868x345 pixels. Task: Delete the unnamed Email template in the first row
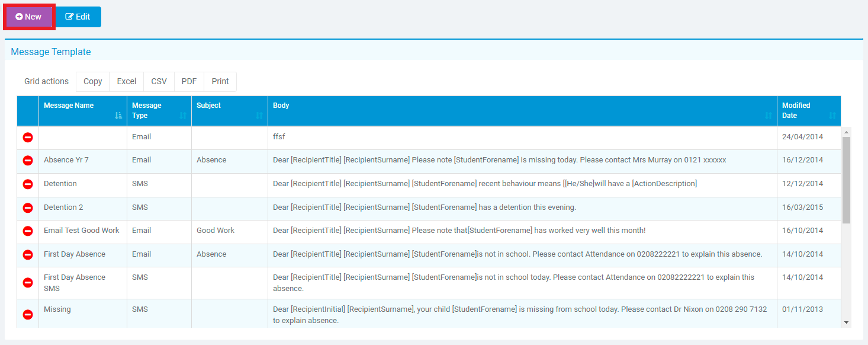pos(27,137)
